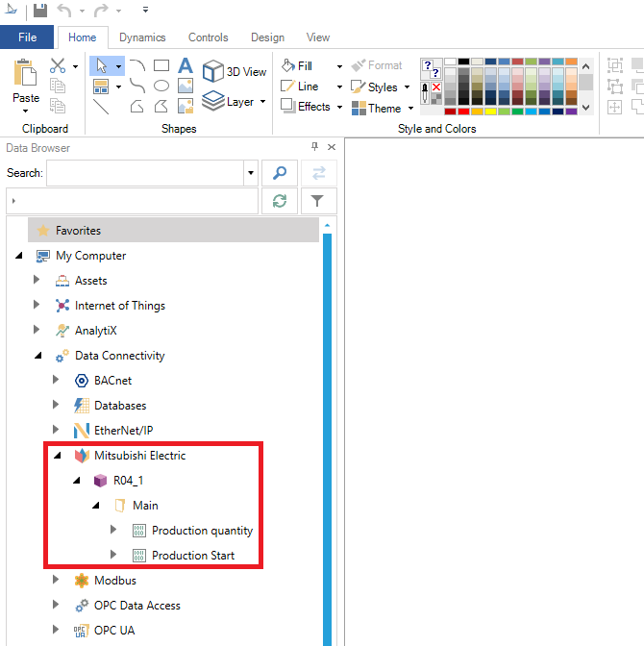Open the Paste options arrow
The image size is (644, 646).
point(26,111)
